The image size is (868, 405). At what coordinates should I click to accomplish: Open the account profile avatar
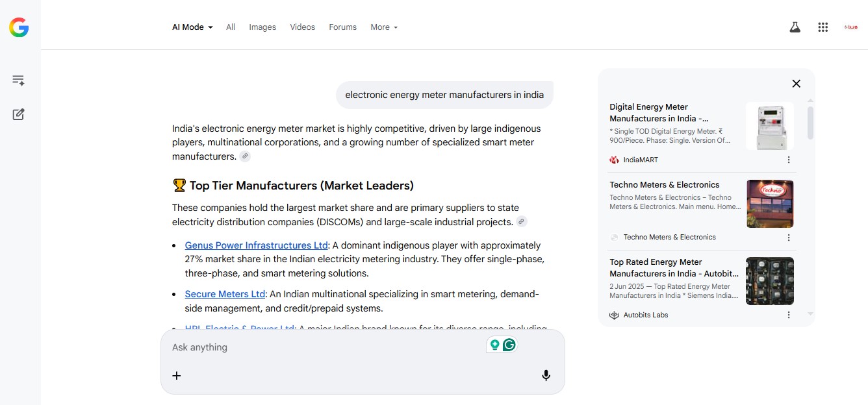pos(851,27)
